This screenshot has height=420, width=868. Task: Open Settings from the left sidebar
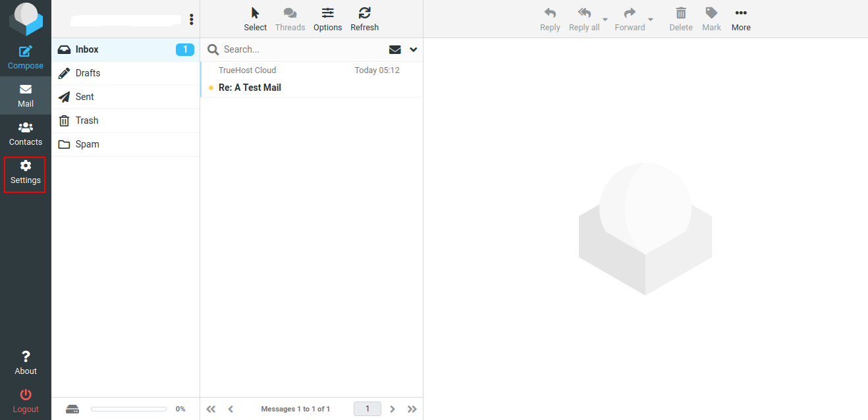[25, 172]
